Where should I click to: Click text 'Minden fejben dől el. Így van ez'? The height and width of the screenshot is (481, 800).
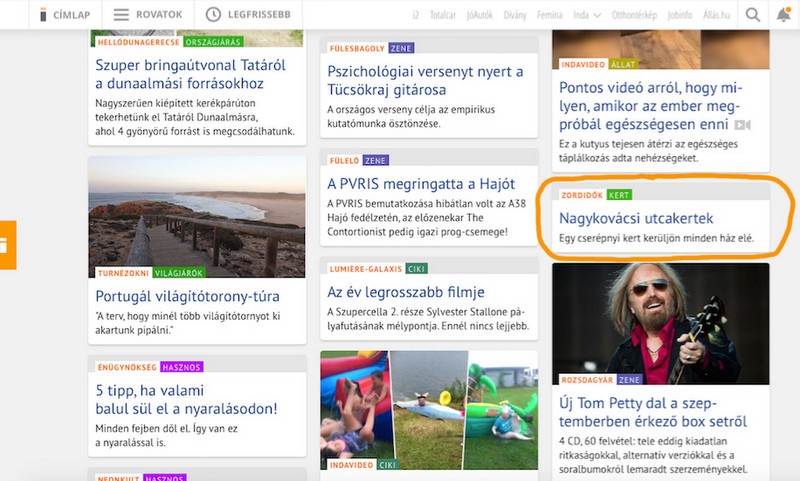coord(166,428)
